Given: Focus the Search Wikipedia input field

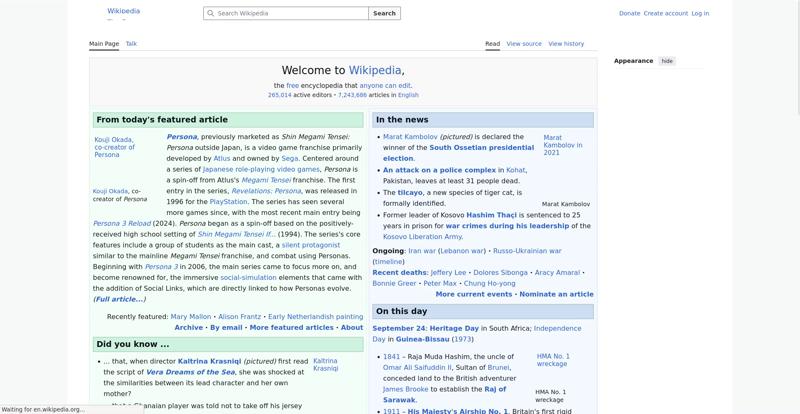Looking at the screenshot, I should point(286,13).
